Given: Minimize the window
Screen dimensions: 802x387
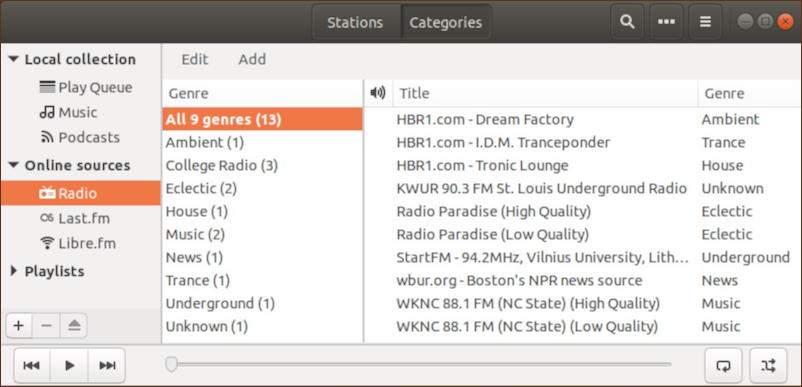Looking at the screenshot, I should point(746,21).
